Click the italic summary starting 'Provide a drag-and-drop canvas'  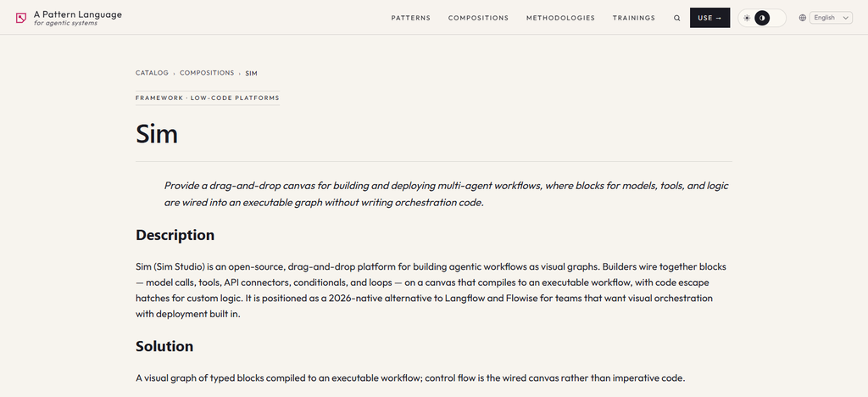[446, 193]
